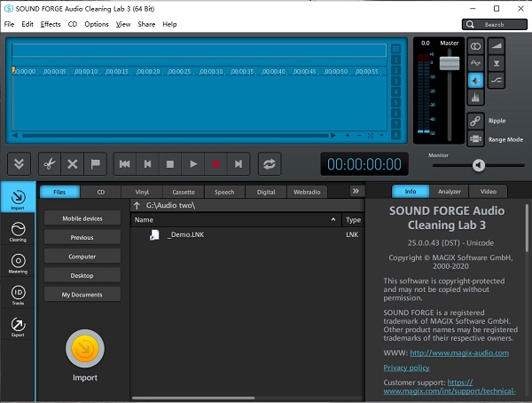
Task: Open the Options menu
Action: point(97,24)
